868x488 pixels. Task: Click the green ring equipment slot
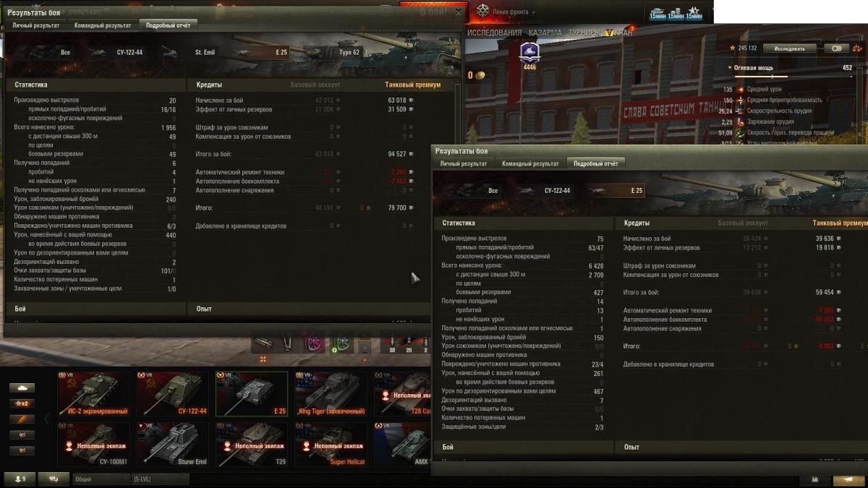pos(341,342)
